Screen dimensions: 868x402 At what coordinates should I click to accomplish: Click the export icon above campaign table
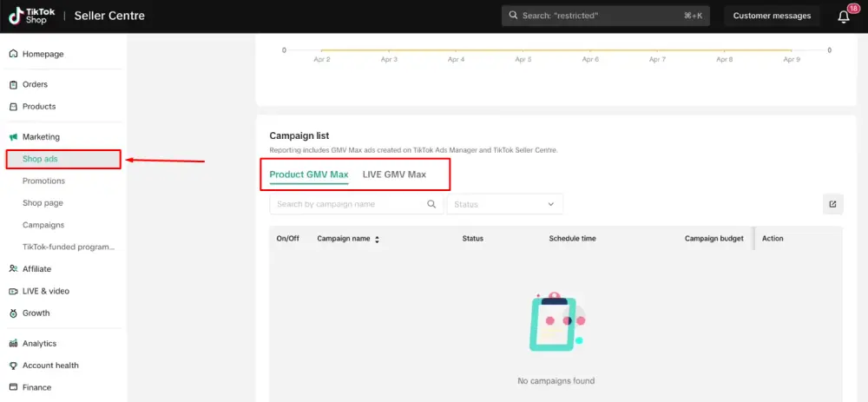click(x=832, y=204)
